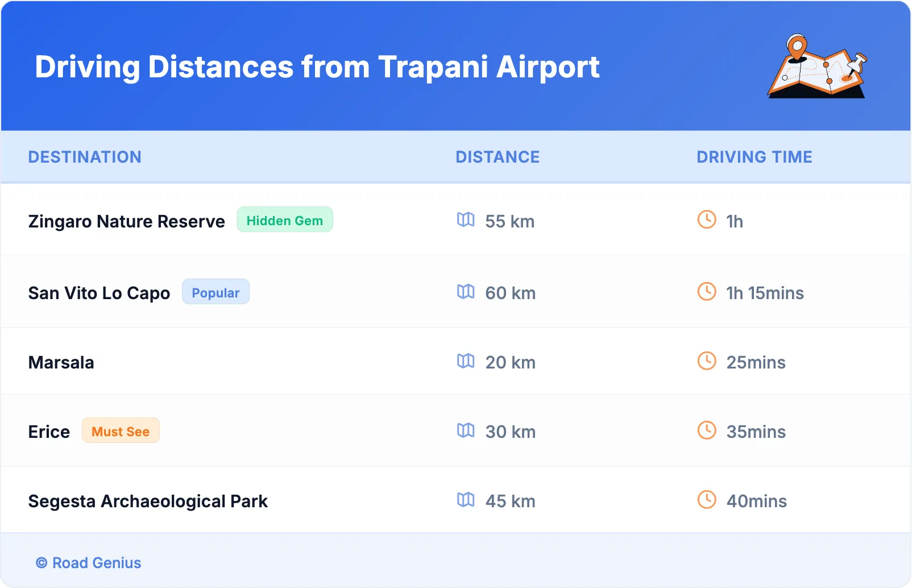
Task: Click the 30 km distance value
Action: click(x=511, y=432)
